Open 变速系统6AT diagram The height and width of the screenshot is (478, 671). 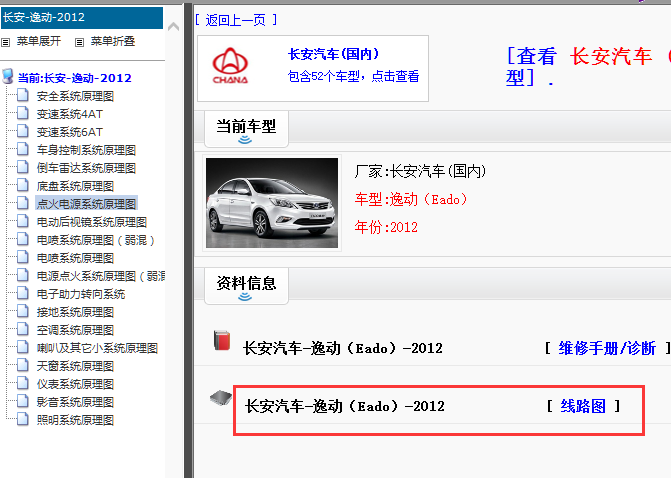70,132
